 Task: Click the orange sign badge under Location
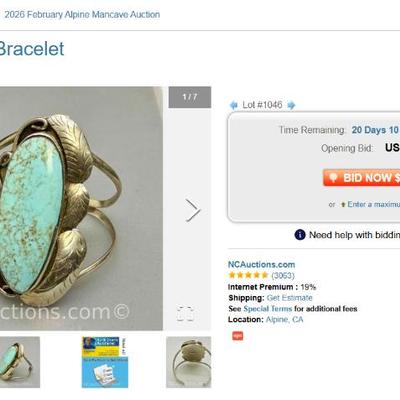click(x=238, y=336)
